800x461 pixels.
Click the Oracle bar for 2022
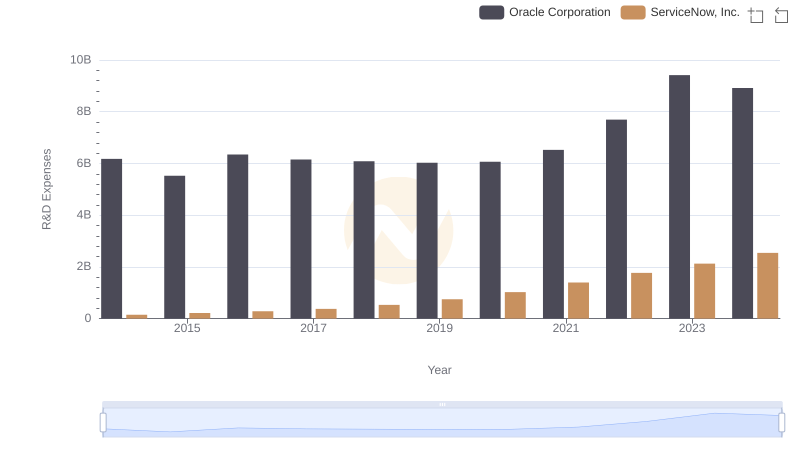tap(616, 219)
